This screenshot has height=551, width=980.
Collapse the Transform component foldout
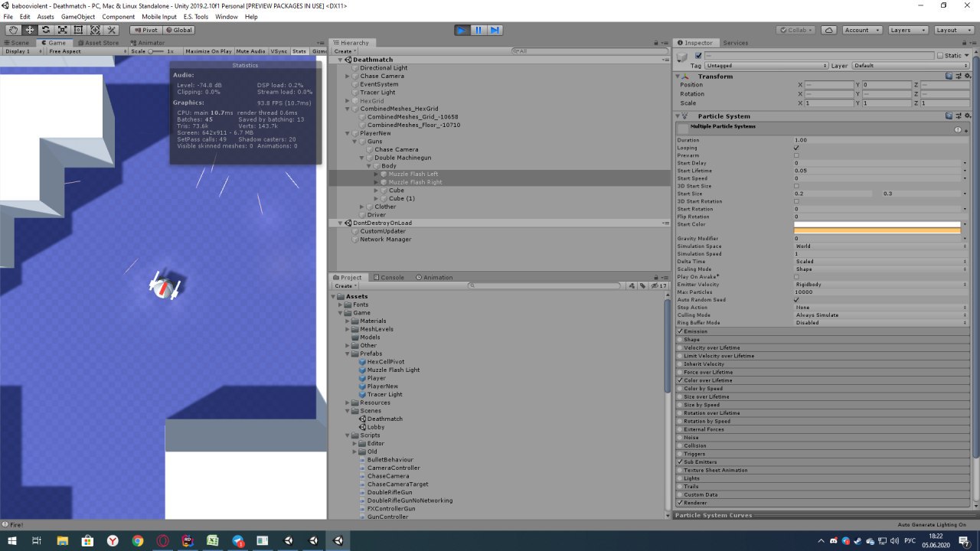[678, 77]
